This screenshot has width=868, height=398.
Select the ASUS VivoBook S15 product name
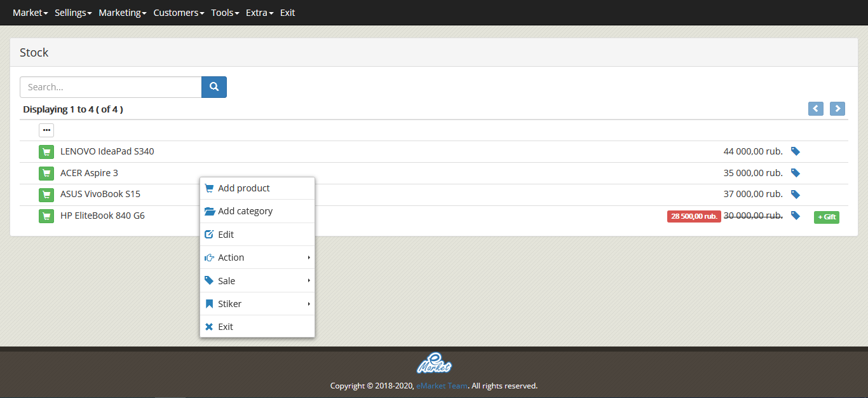[x=100, y=194]
